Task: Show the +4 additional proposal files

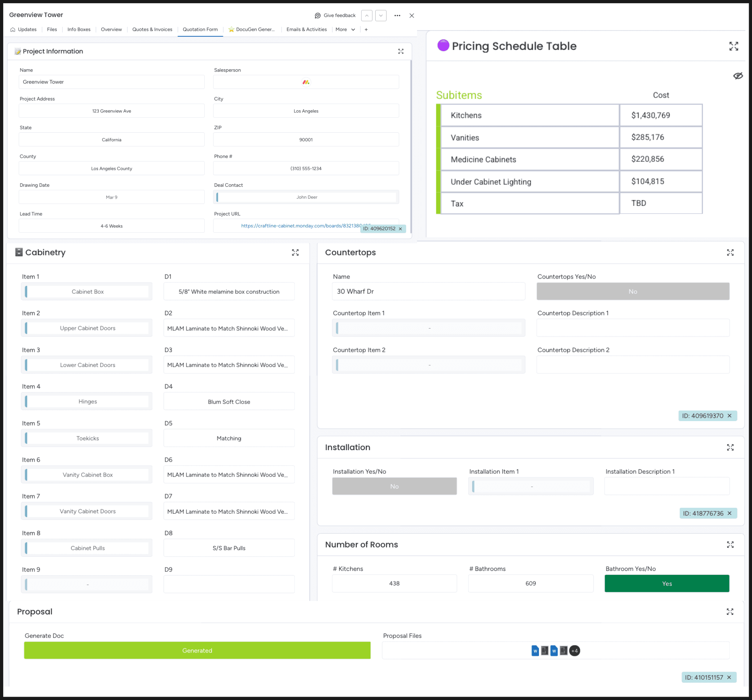Action: click(x=574, y=651)
